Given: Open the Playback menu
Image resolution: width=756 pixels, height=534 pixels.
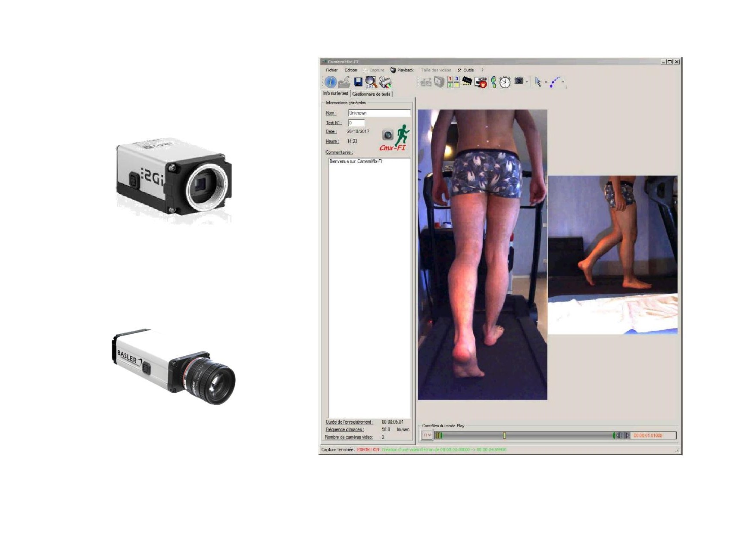Looking at the screenshot, I should coord(402,70).
